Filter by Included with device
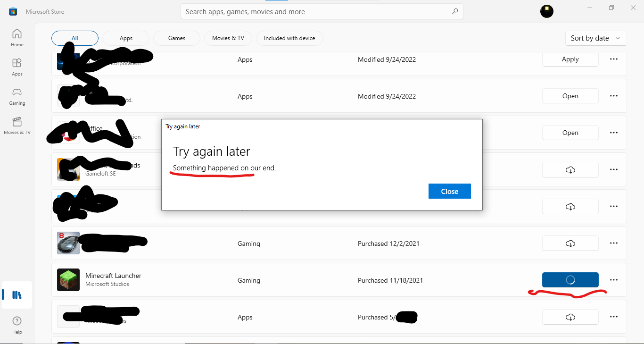Screen dimensions: 644x344 [x=289, y=38]
